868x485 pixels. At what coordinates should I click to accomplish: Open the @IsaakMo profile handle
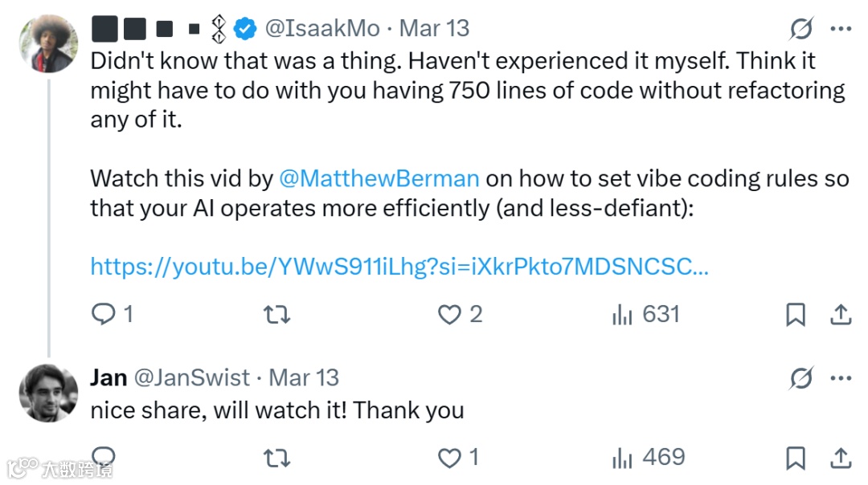point(322,29)
